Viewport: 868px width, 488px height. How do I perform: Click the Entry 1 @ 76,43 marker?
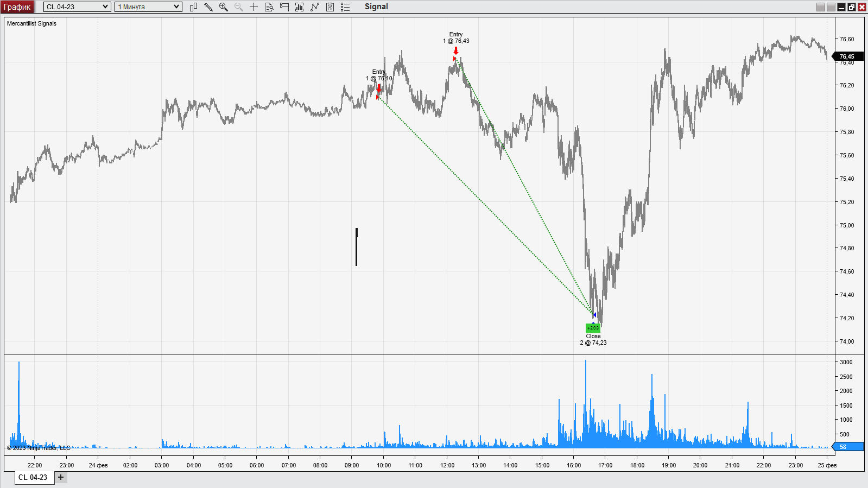click(456, 37)
